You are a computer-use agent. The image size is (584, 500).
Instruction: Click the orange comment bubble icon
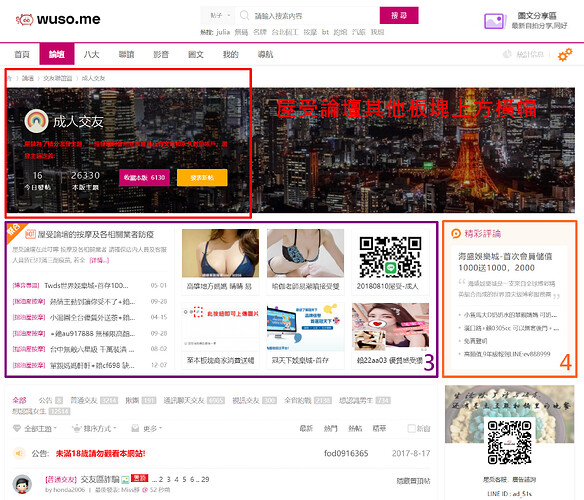pyautogui.click(x=456, y=234)
